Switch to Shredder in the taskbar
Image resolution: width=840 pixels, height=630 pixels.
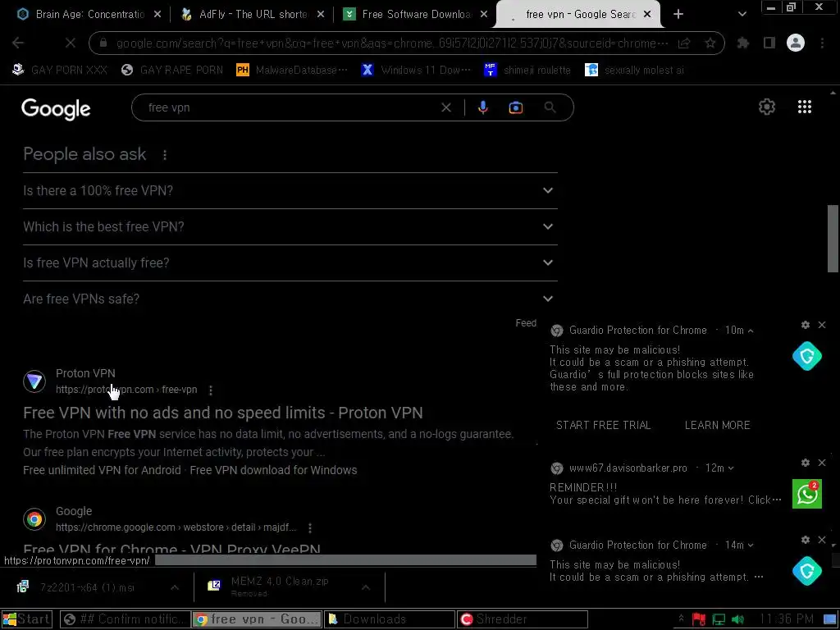523,619
